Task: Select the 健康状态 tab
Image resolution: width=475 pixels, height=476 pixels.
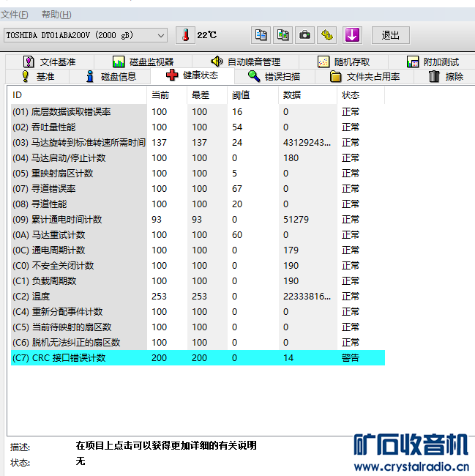Action: point(192,75)
